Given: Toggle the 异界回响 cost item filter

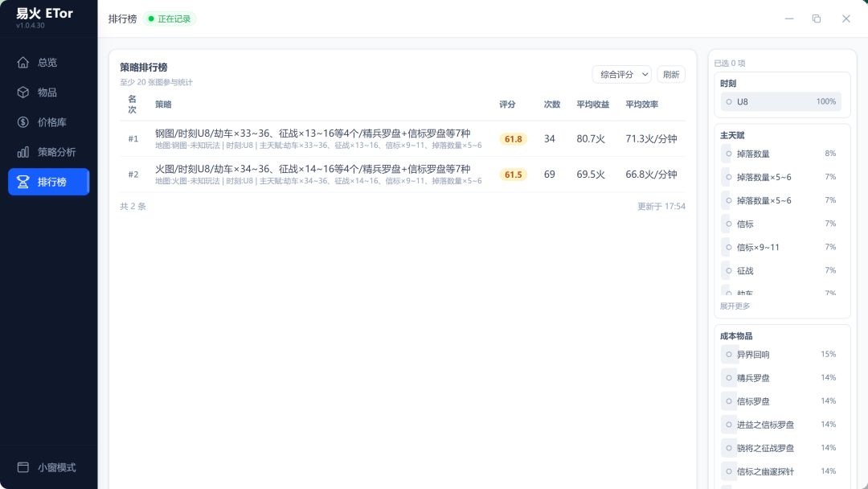Looking at the screenshot, I should [781, 355].
